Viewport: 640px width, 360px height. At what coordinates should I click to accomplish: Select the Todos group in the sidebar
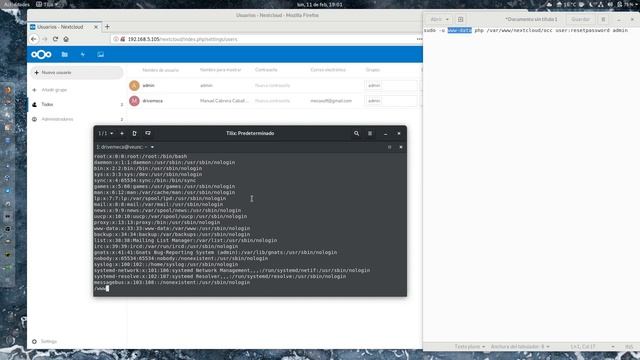[x=47, y=104]
